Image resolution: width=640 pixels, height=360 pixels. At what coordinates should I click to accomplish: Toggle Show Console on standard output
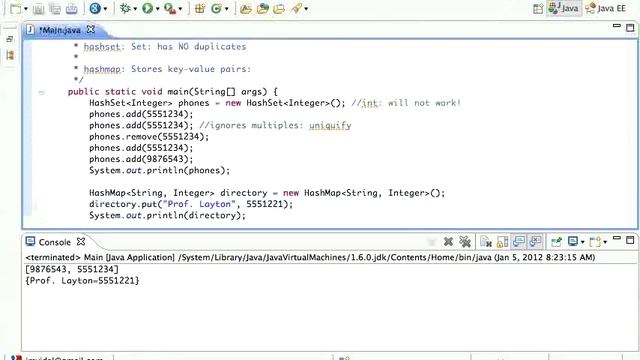[x=519, y=242]
